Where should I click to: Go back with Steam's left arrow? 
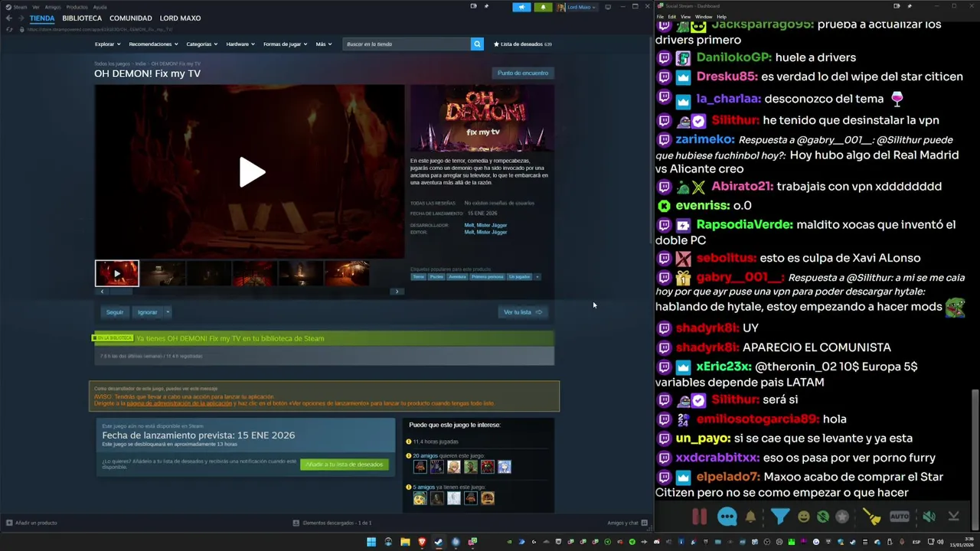coord(9,18)
